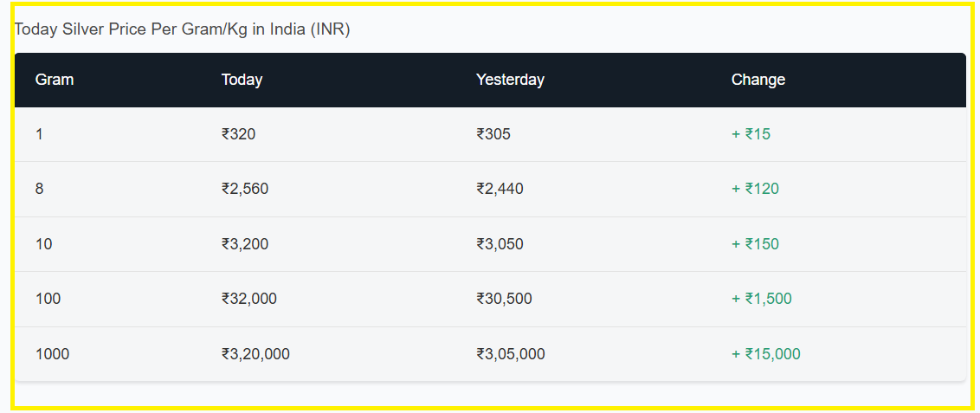Image resolution: width=980 pixels, height=413 pixels.
Task: Click the + ₹15 change value
Action: click(x=751, y=134)
